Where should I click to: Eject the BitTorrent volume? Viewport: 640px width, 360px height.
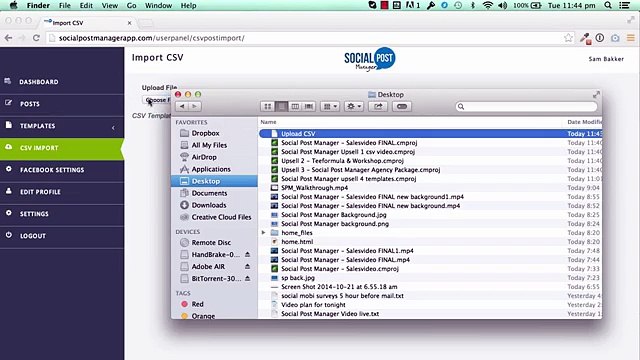[247, 278]
